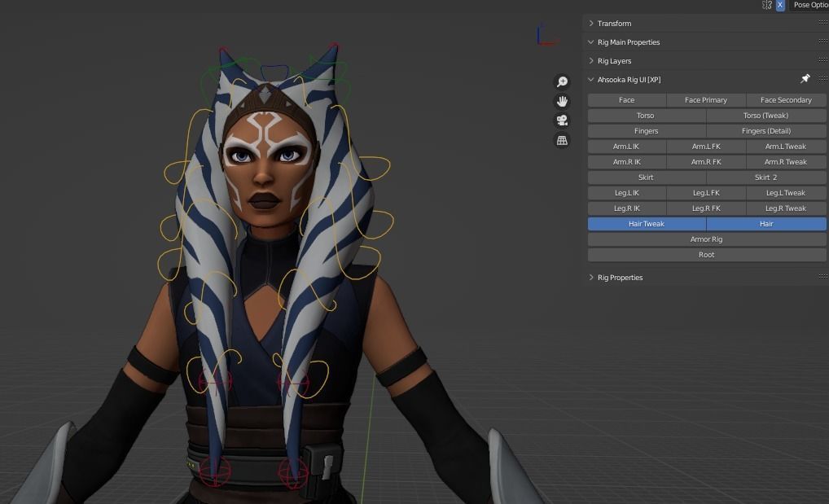The height and width of the screenshot is (504, 829).
Task: Click the hand pan view icon
Action: coord(562,101)
